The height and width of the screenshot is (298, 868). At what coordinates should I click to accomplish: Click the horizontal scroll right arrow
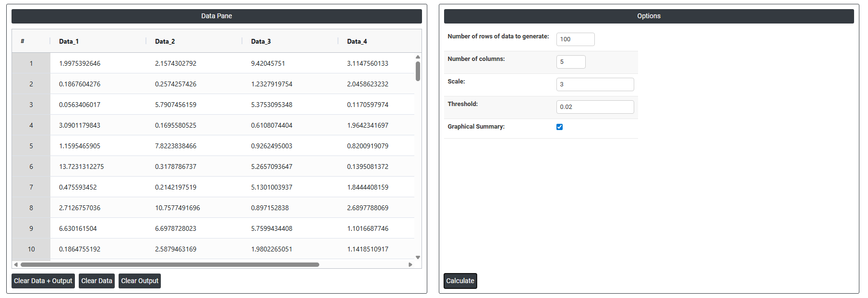click(x=410, y=264)
